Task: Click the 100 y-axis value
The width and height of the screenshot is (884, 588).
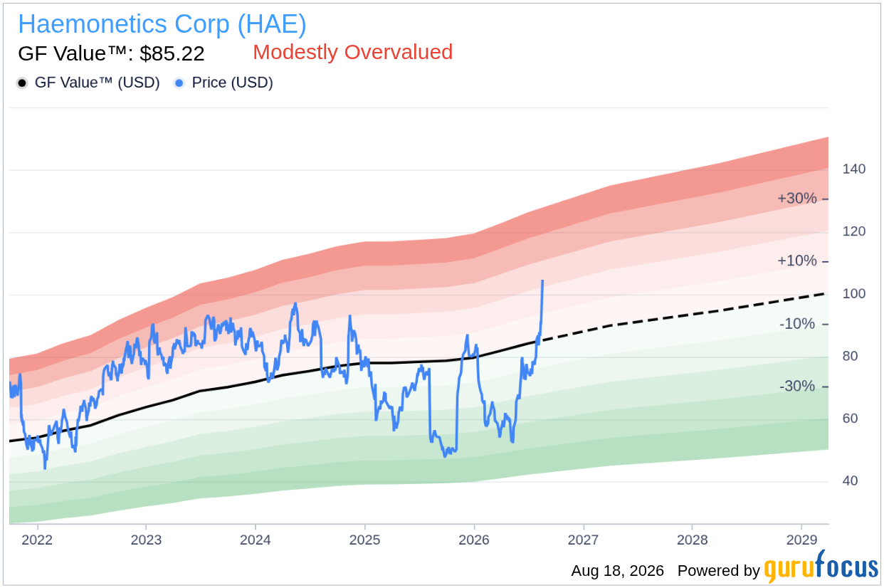Action: click(854, 294)
